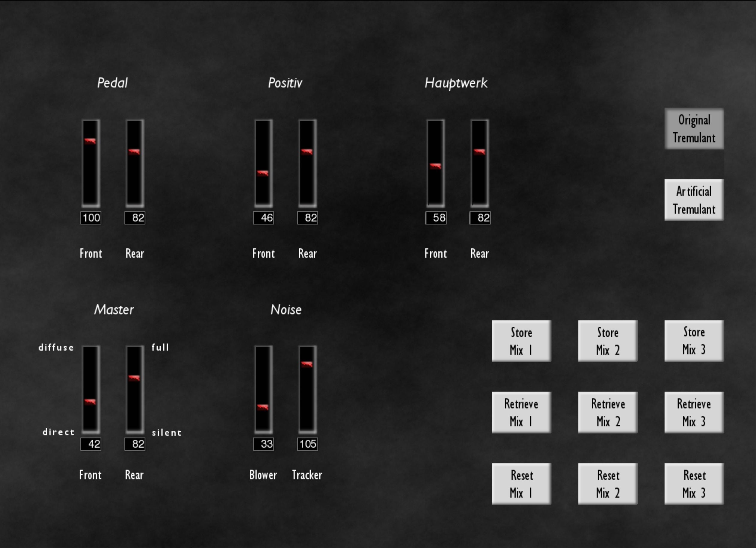Enable the Artificial Tremulant button
Image resolution: width=756 pixels, height=548 pixels.
point(694,200)
